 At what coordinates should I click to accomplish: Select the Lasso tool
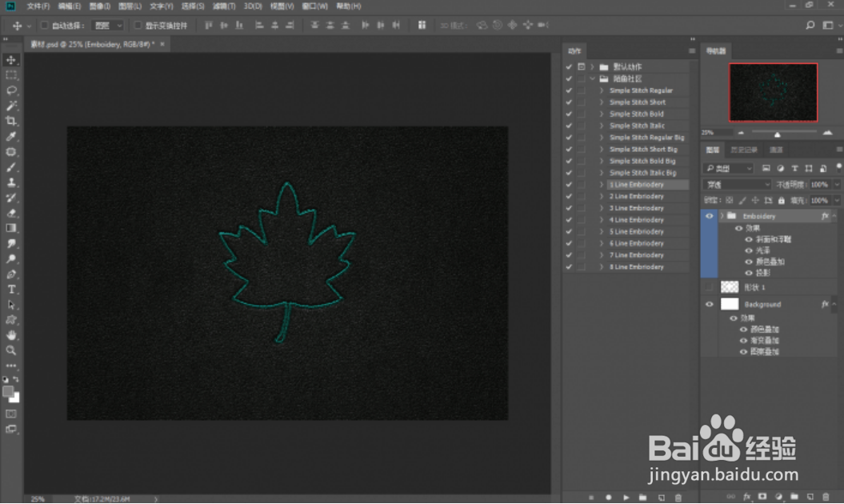point(11,90)
